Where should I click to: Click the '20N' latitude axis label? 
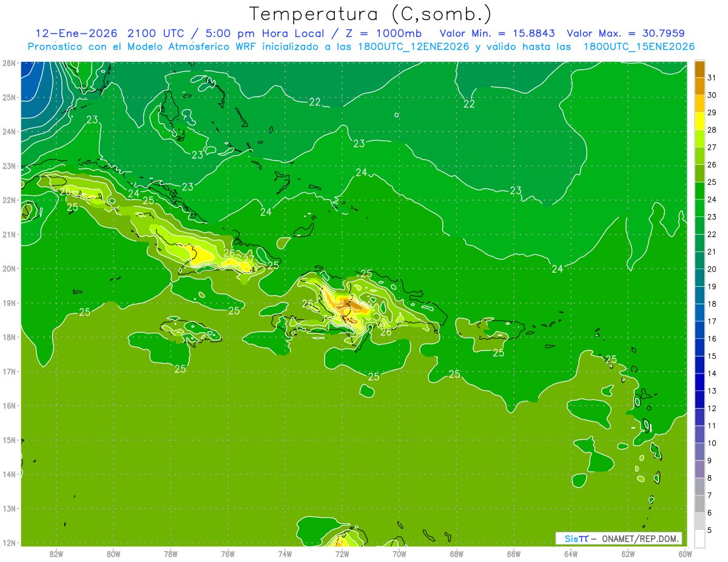coord(8,269)
